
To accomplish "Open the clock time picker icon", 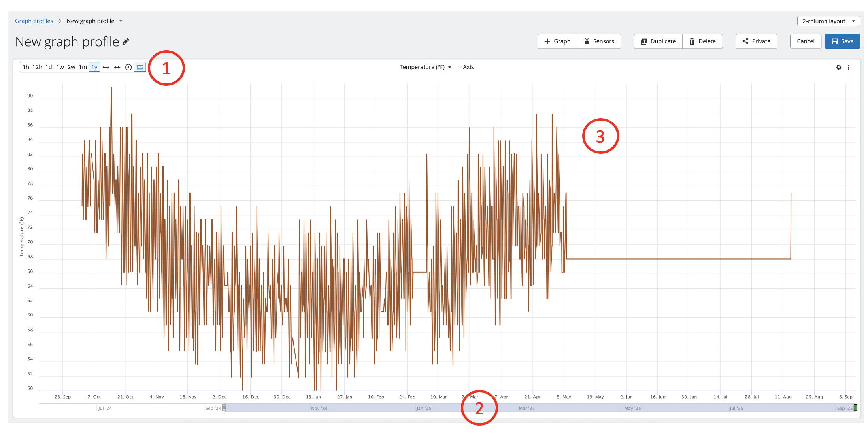I will click(x=128, y=67).
